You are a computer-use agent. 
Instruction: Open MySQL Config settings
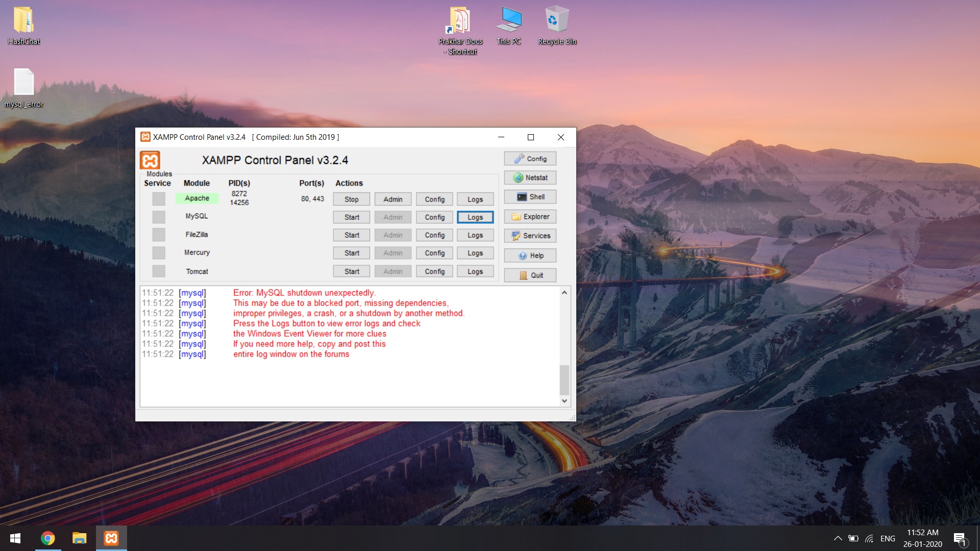coord(434,217)
